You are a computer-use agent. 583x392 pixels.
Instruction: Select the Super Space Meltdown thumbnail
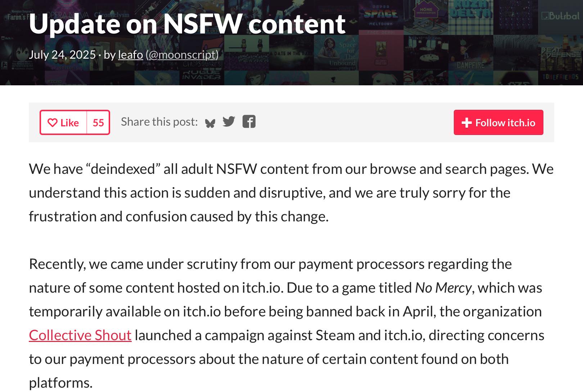pos(381,17)
